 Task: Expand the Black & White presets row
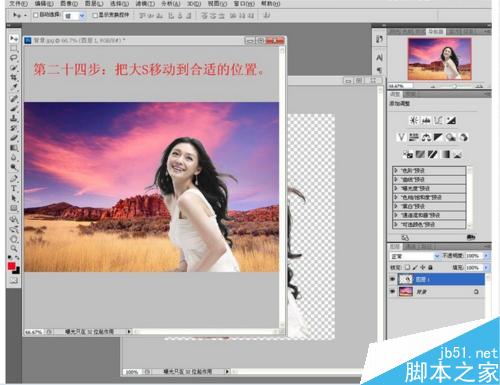(x=429, y=207)
